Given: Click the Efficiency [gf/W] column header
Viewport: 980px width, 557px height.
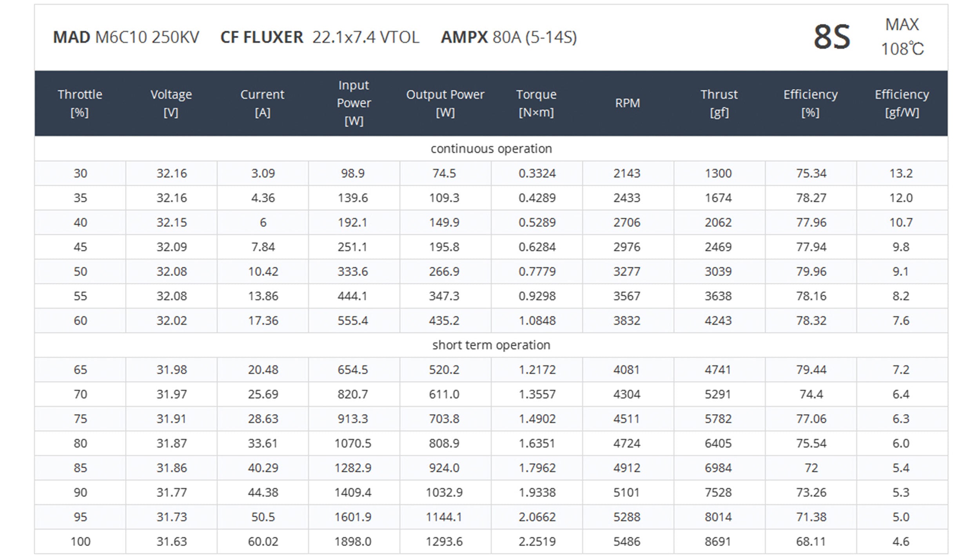Looking at the screenshot, I should (x=902, y=103).
